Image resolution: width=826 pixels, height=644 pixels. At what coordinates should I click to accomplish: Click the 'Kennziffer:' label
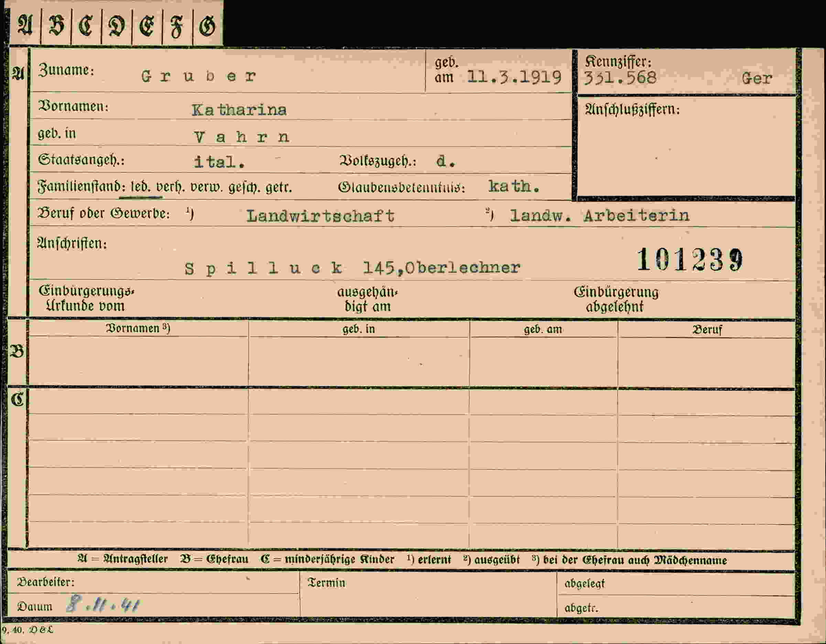pyautogui.click(x=618, y=61)
